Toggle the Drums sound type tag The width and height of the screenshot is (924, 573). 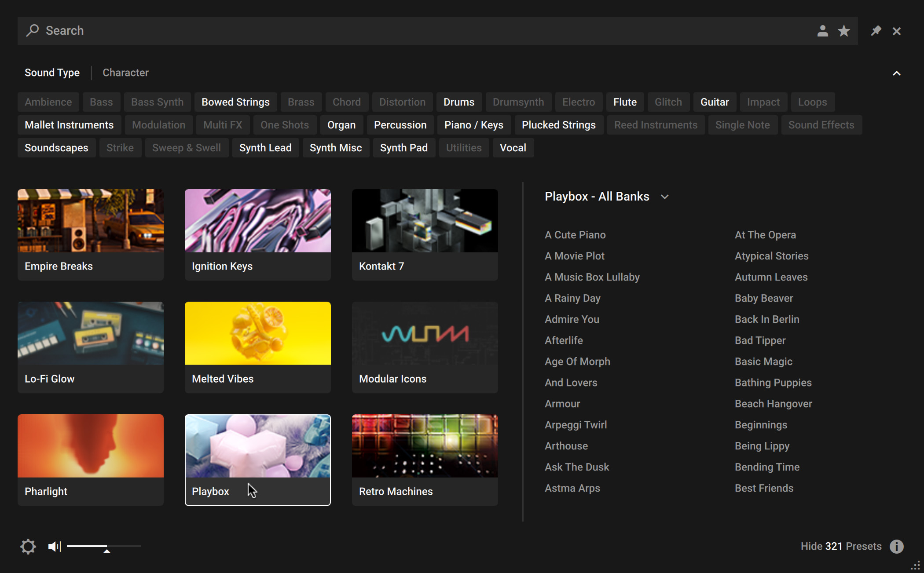(x=458, y=102)
